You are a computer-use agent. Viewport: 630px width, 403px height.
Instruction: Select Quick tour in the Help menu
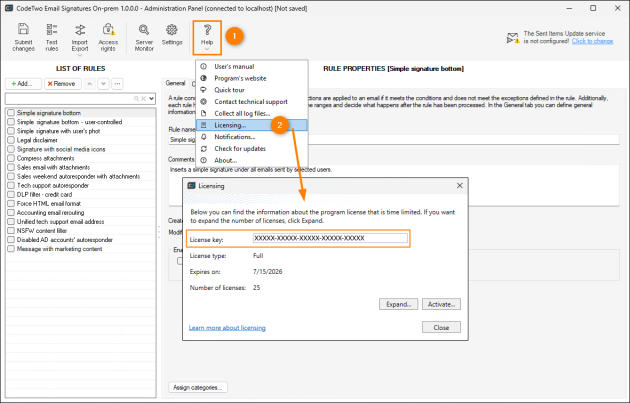[252, 90]
